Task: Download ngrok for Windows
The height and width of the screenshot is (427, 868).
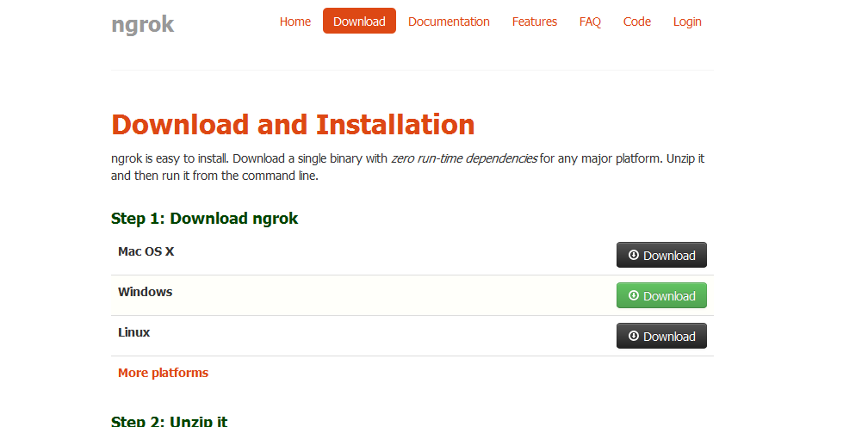Action: click(x=661, y=295)
